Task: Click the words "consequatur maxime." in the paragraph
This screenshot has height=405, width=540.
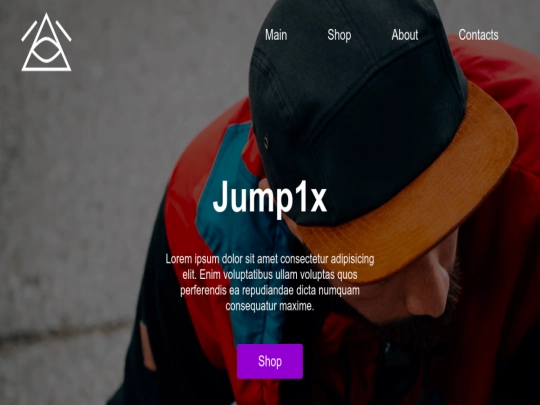Action: (270, 306)
